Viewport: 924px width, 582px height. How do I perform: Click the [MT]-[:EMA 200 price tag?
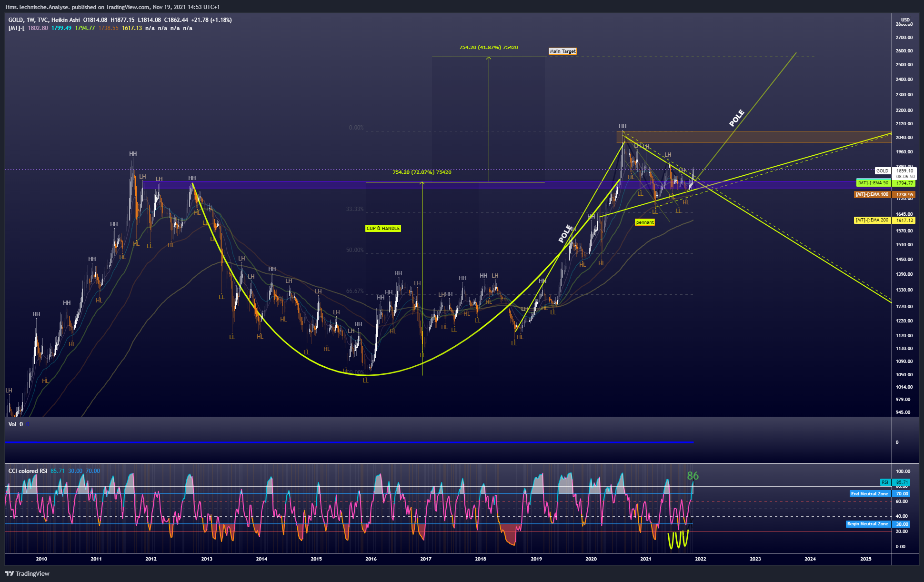point(884,220)
